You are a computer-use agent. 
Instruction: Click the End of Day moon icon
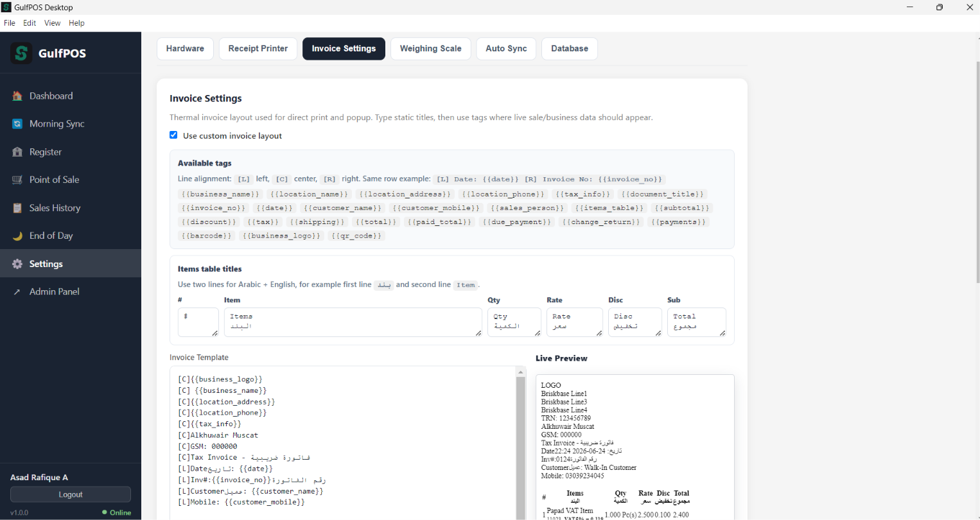click(x=17, y=236)
